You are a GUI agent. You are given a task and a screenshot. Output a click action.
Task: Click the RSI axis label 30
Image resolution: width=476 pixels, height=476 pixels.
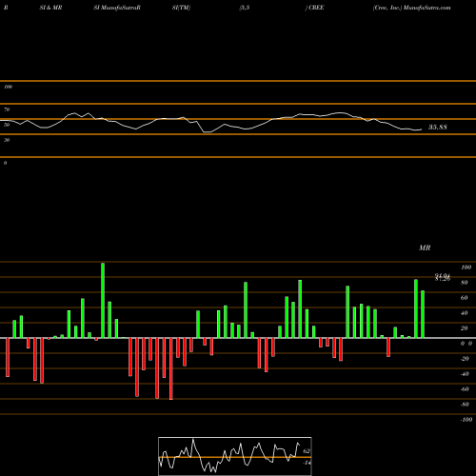(x=7, y=140)
